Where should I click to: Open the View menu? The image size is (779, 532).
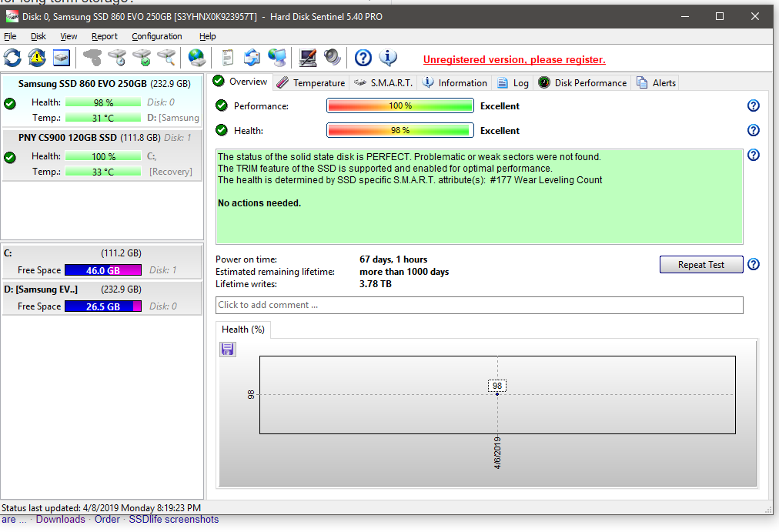point(69,36)
